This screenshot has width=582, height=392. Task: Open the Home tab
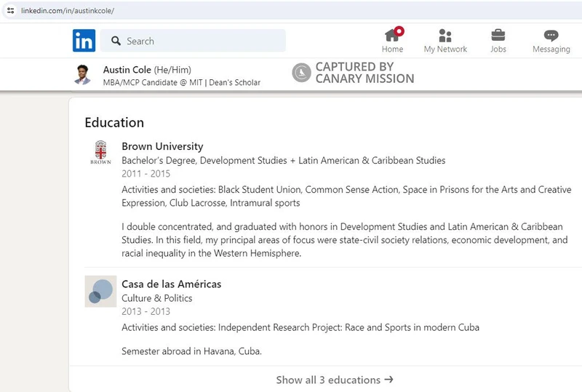click(392, 41)
